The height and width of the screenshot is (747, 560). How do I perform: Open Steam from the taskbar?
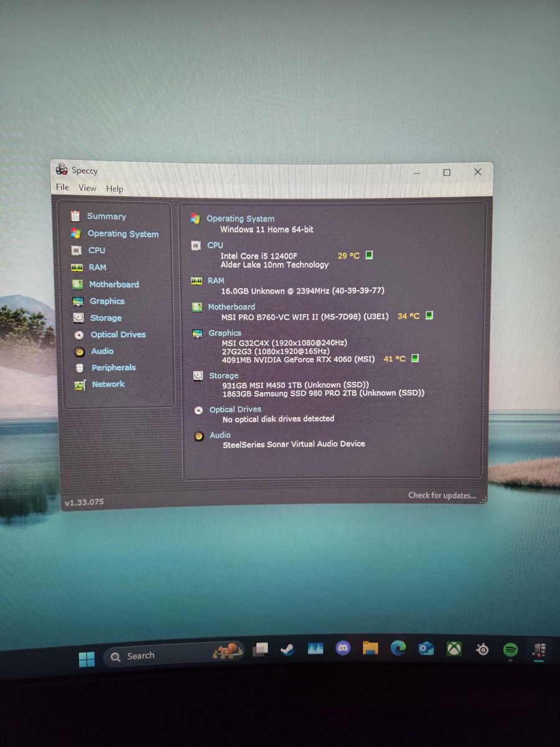coord(287,649)
